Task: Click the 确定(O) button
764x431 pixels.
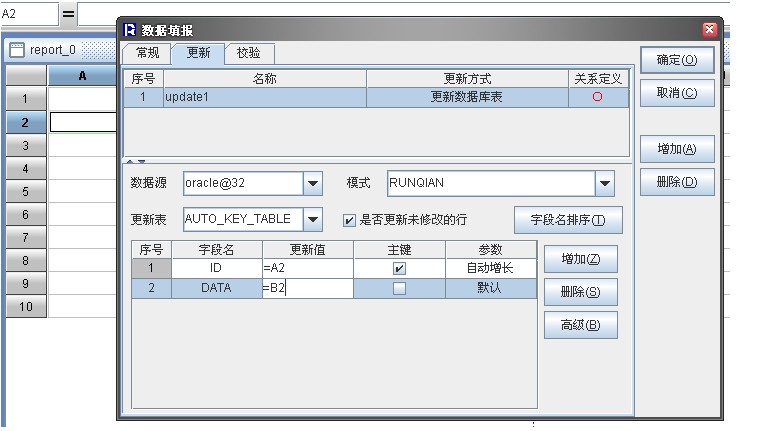Action: [677, 60]
